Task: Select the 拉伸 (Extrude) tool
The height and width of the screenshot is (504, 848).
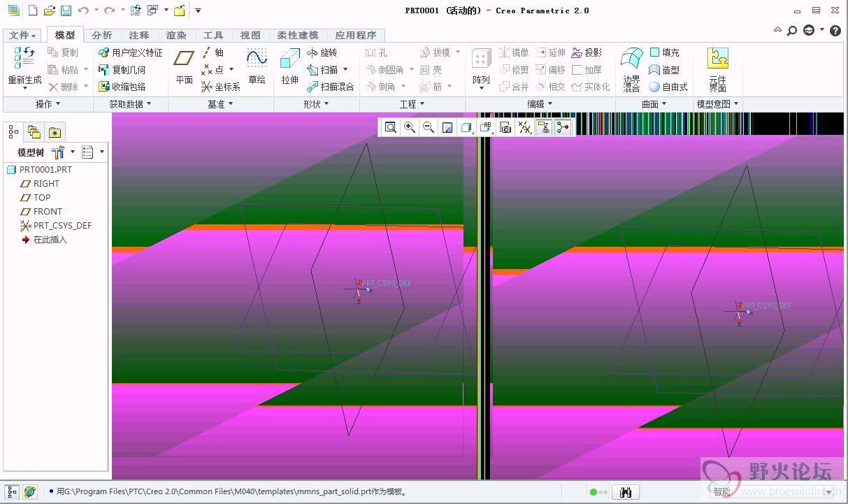Action: coord(289,68)
